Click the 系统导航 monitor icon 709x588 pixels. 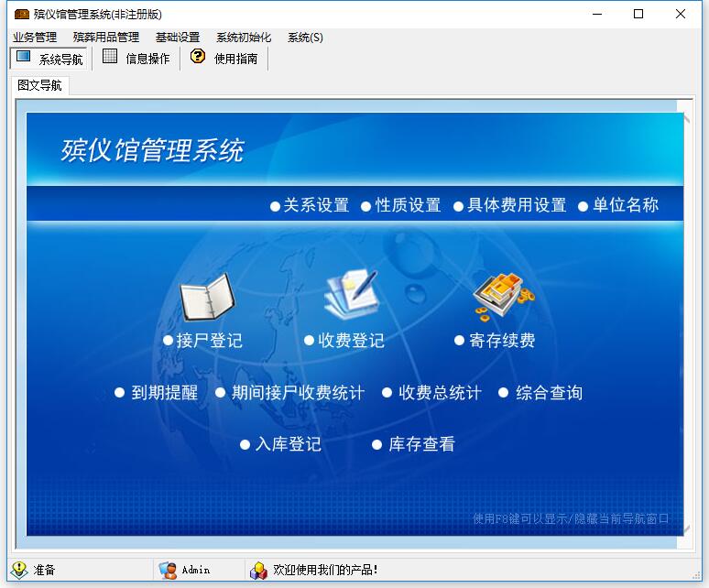(23, 58)
